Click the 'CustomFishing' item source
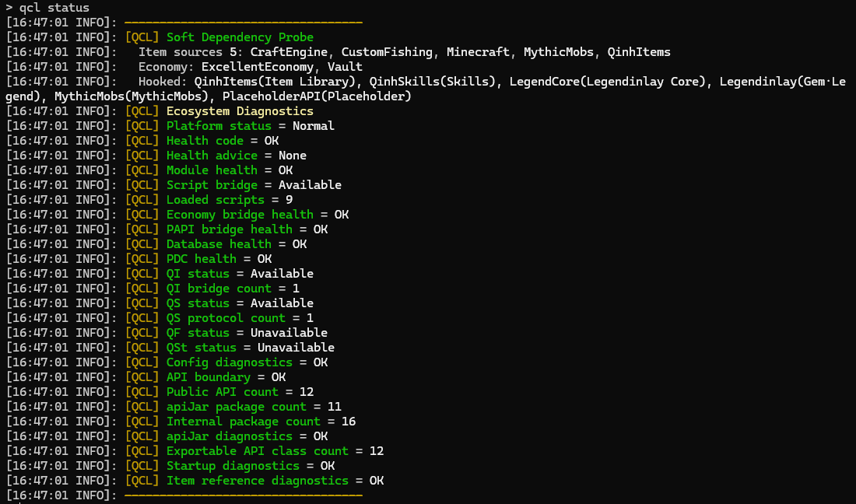This screenshot has height=504, width=856. pyautogui.click(x=387, y=52)
